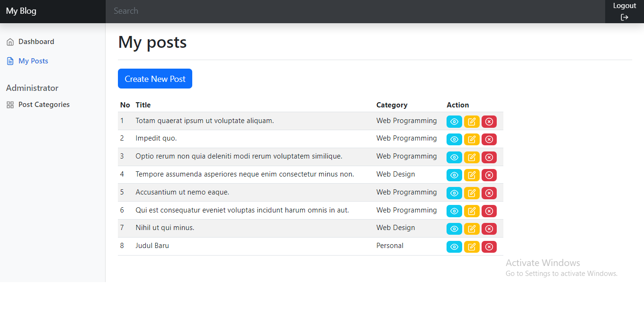Delete post 2 'Impedit quo.'

point(489,139)
